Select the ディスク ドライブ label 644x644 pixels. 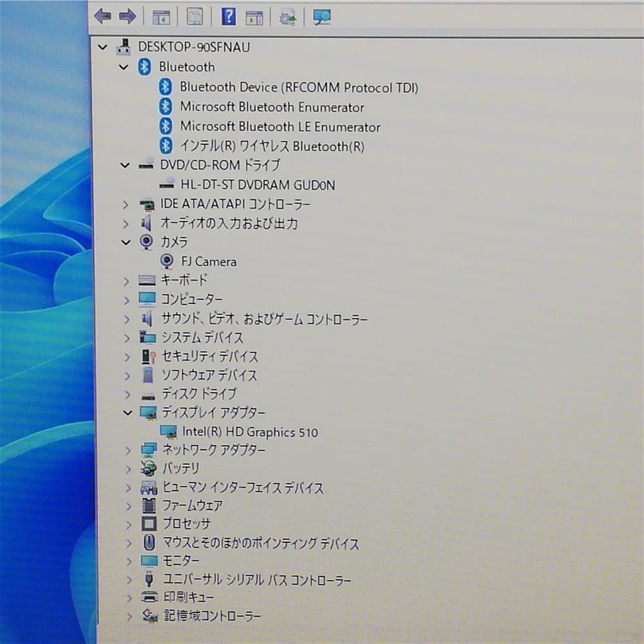coord(199,394)
